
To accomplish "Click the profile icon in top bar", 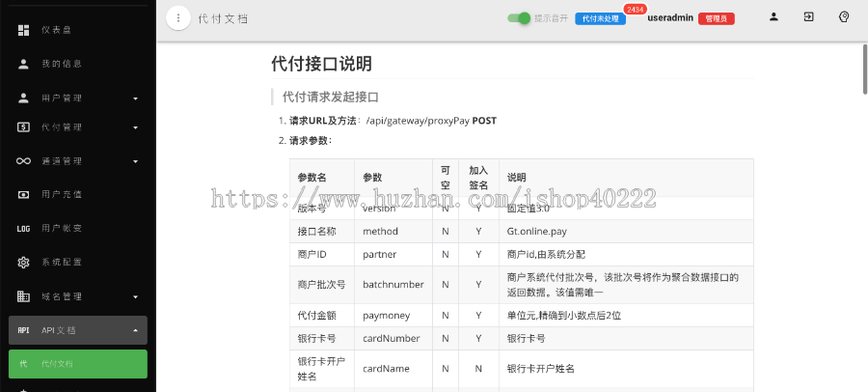I will pos(773,17).
